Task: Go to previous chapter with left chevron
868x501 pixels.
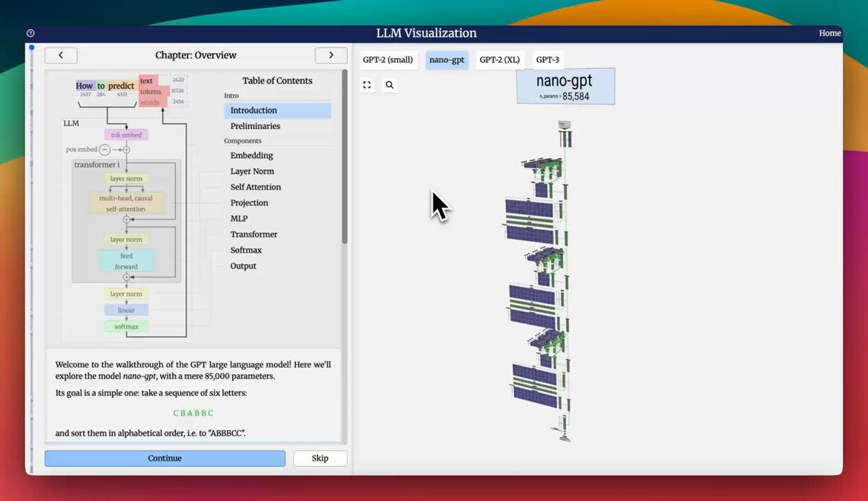Action: pyautogui.click(x=61, y=55)
